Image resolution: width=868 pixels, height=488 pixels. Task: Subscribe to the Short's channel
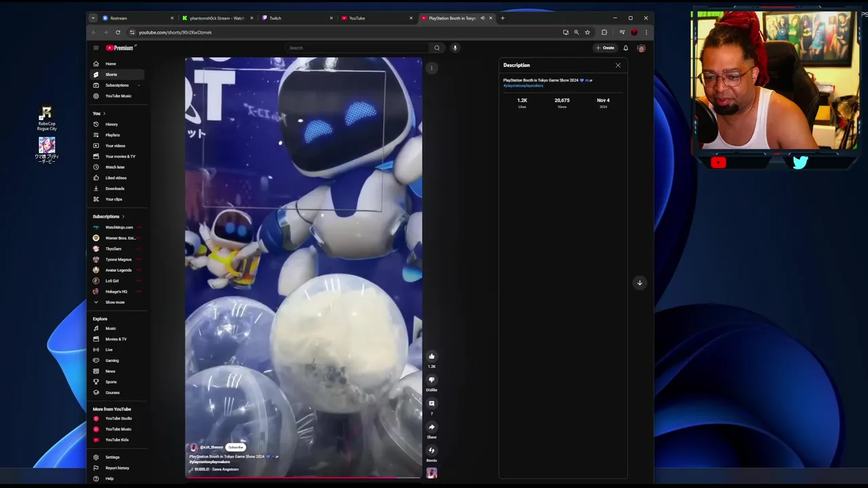[x=236, y=447]
